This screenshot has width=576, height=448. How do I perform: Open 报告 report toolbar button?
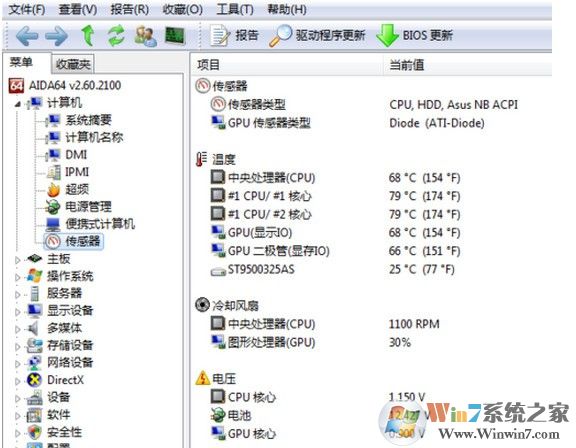[x=234, y=35]
